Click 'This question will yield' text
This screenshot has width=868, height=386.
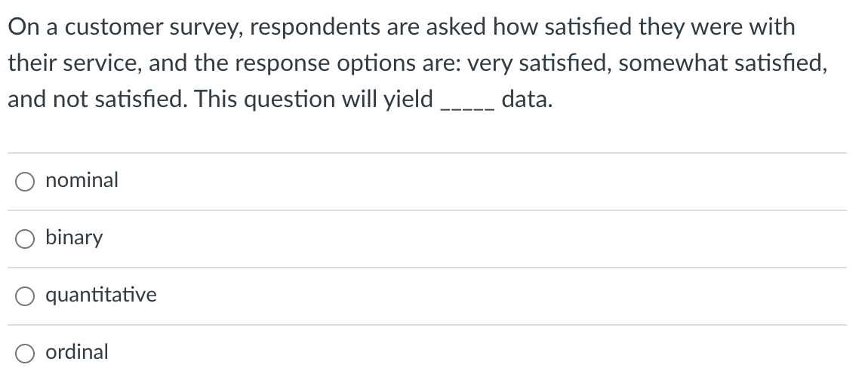pos(313,100)
